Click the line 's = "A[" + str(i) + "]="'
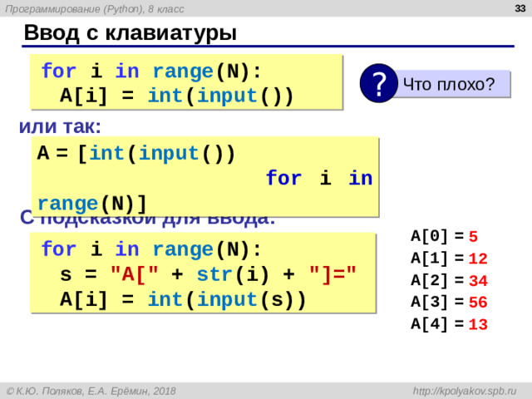This screenshot has width=532, height=399. (x=209, y=273)
